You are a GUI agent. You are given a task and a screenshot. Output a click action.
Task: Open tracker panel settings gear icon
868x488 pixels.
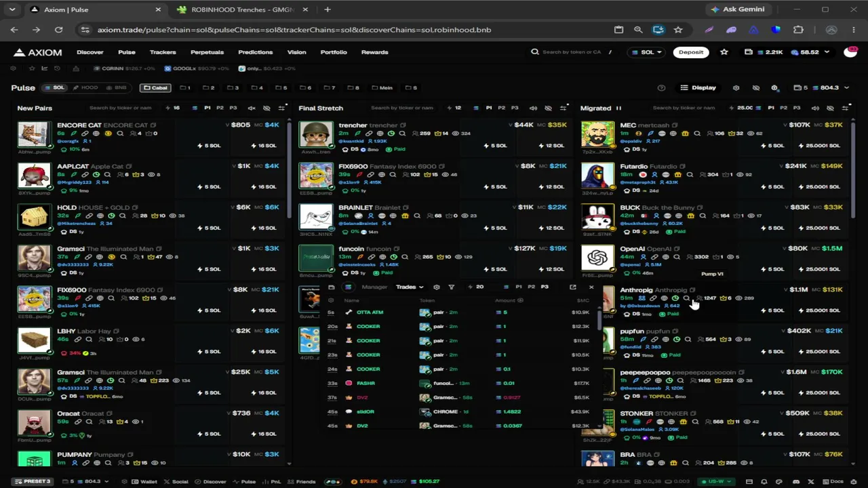pos(436,287)
